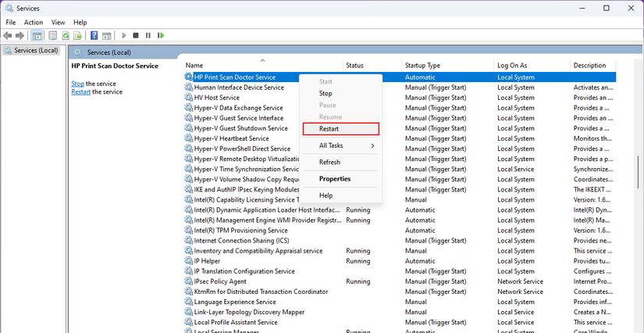This screenshot has width=644, height=333.
Task: Click the Services icon in the title bar
Action: coord(9,9)
